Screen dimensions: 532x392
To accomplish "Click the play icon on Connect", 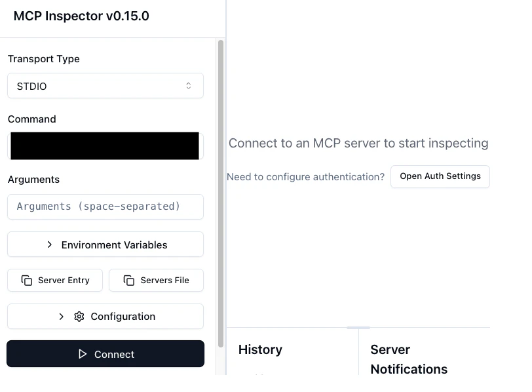I will (83, 354).
